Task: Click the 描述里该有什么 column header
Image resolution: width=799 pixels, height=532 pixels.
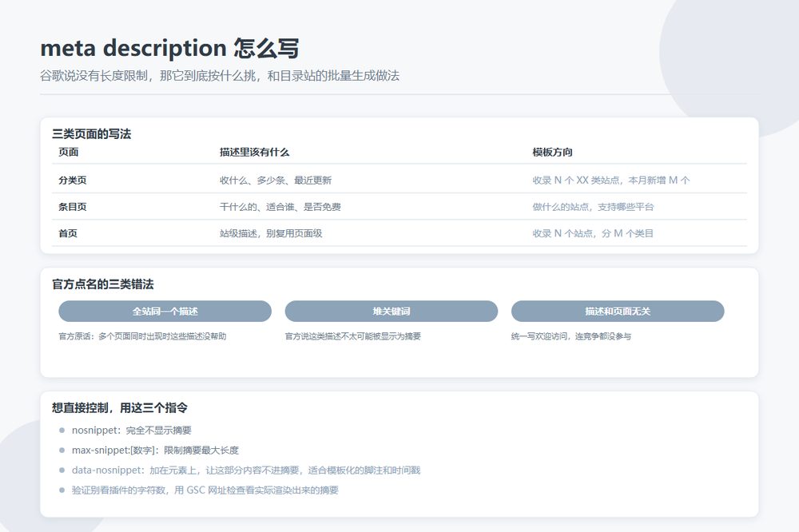Action: coord(254,152)
